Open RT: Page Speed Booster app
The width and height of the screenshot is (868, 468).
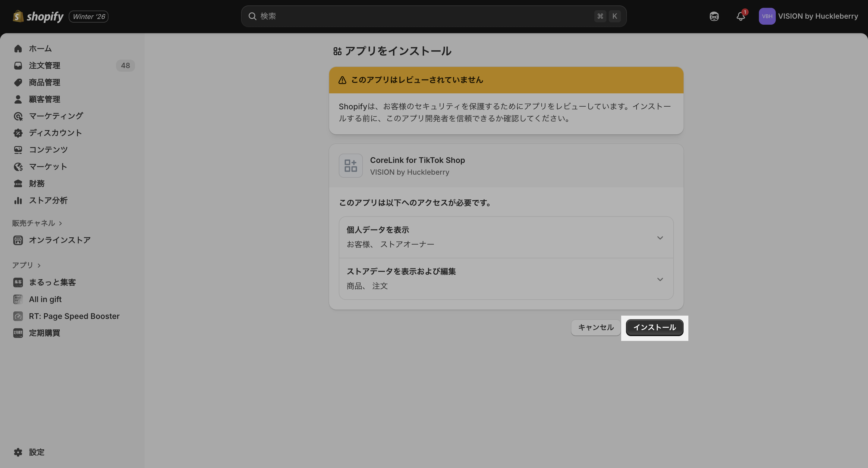[74, 316]
